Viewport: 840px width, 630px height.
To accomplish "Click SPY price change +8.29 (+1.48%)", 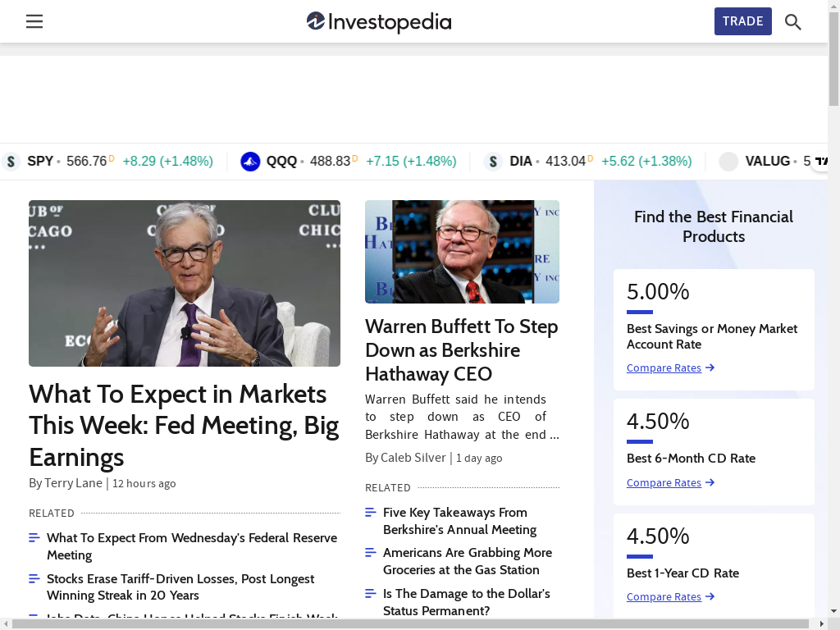I will click(167, 162).
